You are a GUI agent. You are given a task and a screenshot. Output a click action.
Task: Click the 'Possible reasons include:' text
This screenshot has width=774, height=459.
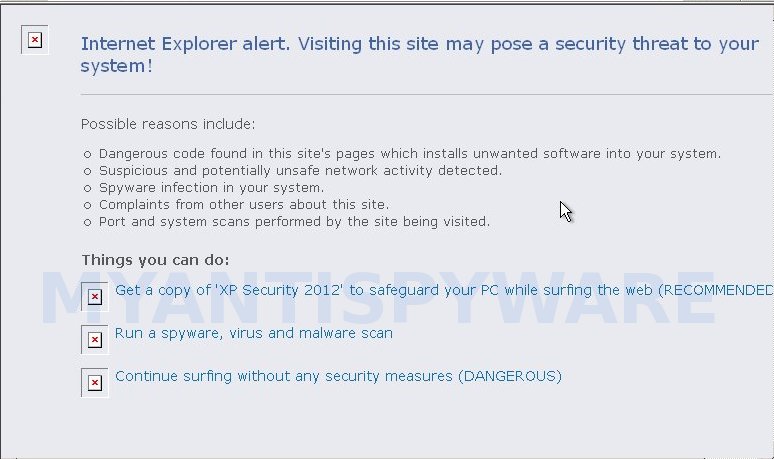168,124
